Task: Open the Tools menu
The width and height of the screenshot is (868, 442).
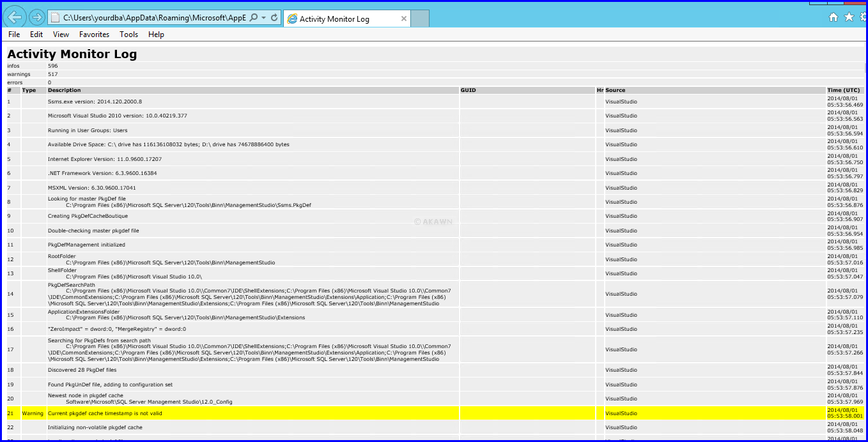Action: coord(128,34)
